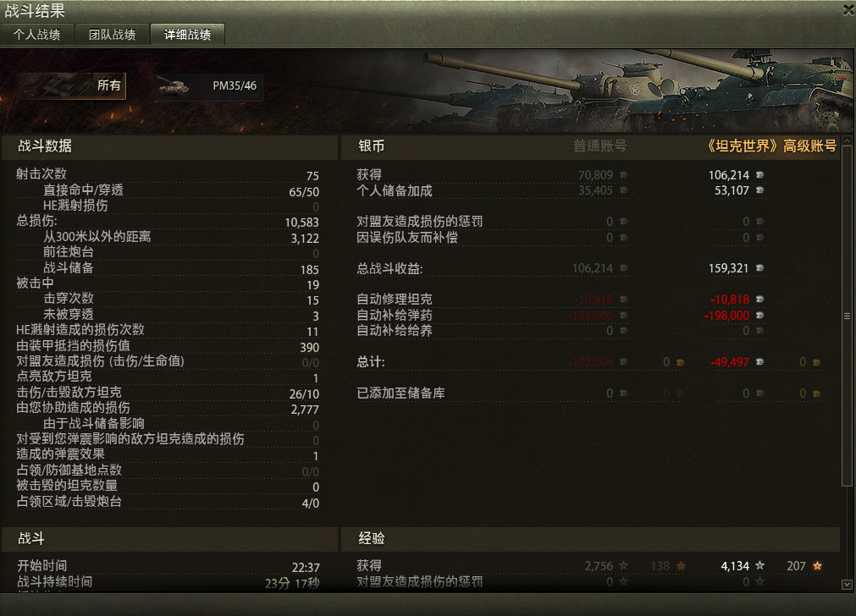Click the scrollbar down arrow
This screenshot has width=856, height=616.
pyautogui.click(x=848, y=585)
